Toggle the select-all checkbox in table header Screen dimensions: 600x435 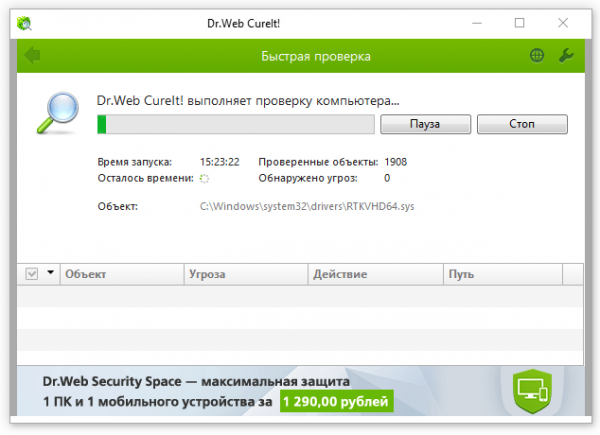[x=32, y=274]
